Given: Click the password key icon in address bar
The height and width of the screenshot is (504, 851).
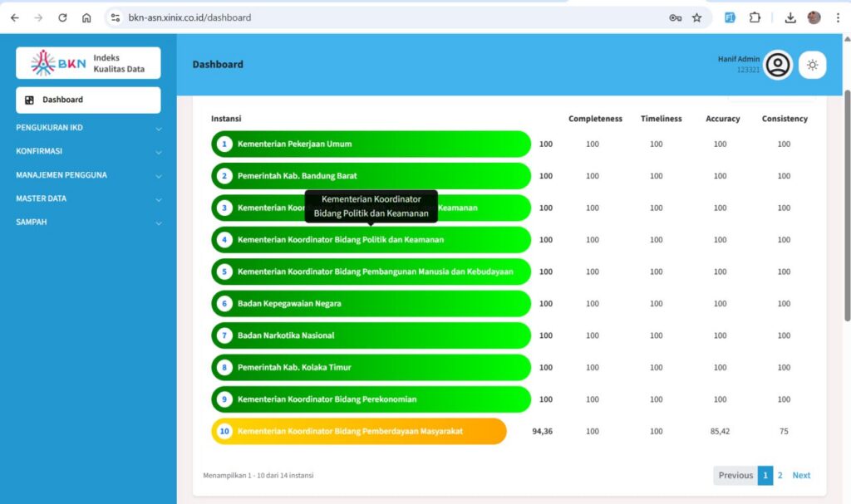Looking at the screenshot, I should pyautogui.click(x=675, y=17).
